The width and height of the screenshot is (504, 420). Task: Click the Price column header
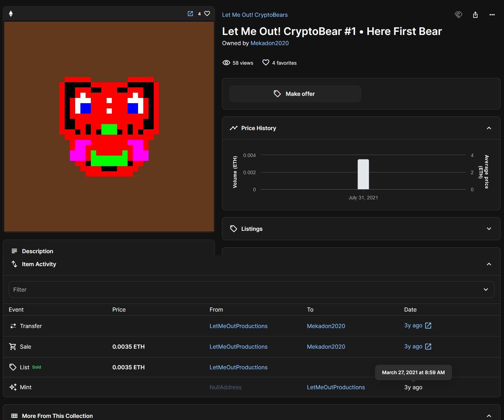click(119, 309)
